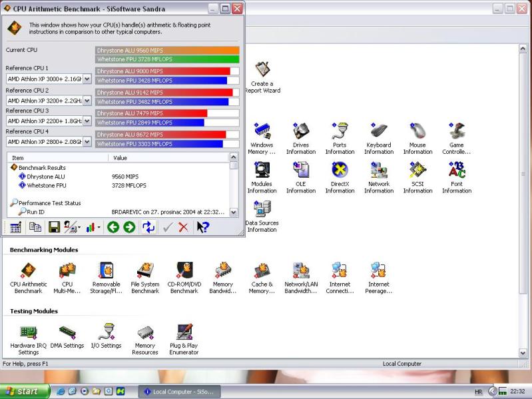Screen dimensions: 532x399
Task: Click the red X Cancel toolbar icon
Action: 183,227
